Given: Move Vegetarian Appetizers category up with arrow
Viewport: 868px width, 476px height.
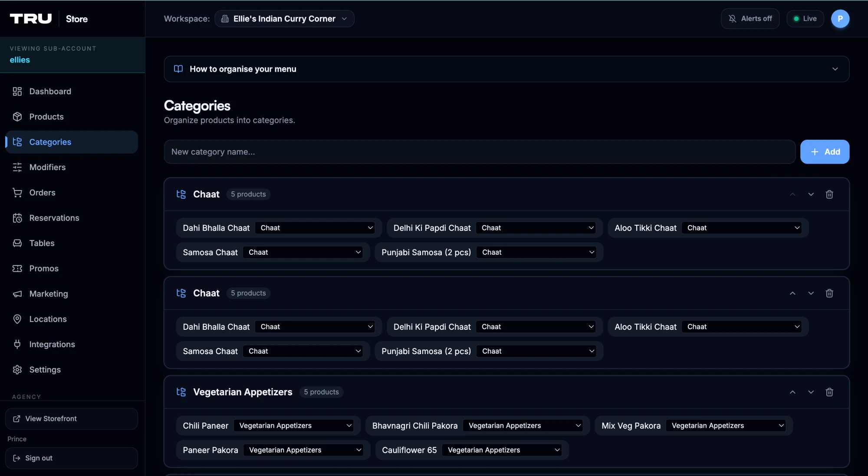Looking at the screenshot, I should [x=792, y=392].
